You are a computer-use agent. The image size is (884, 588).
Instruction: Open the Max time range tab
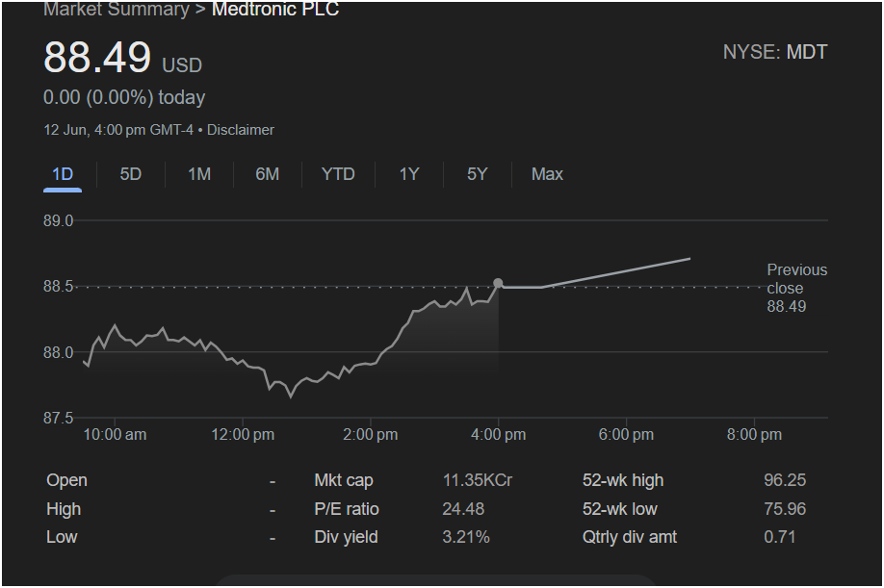click(x=547, y=174)
